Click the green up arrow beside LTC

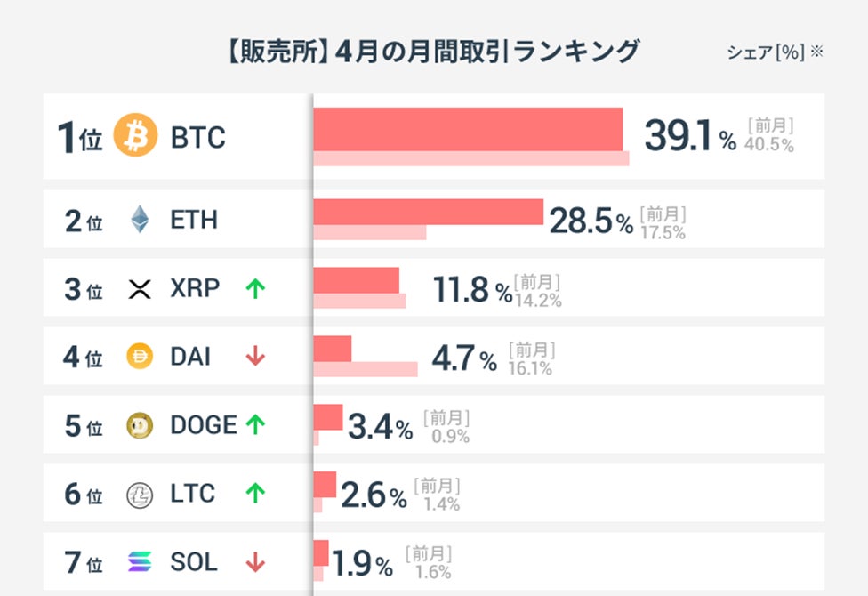[255, 495]
